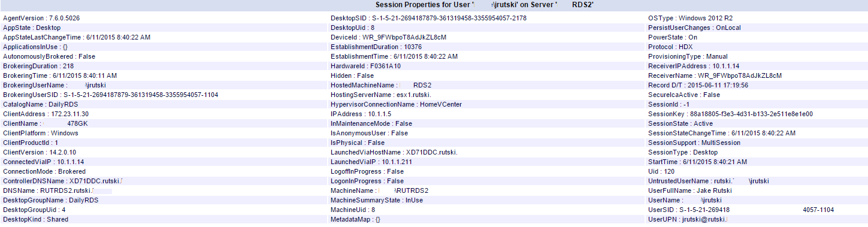
Task: Click EstablishmentDuration : 10376 entry
Action: tap(376, 47)
